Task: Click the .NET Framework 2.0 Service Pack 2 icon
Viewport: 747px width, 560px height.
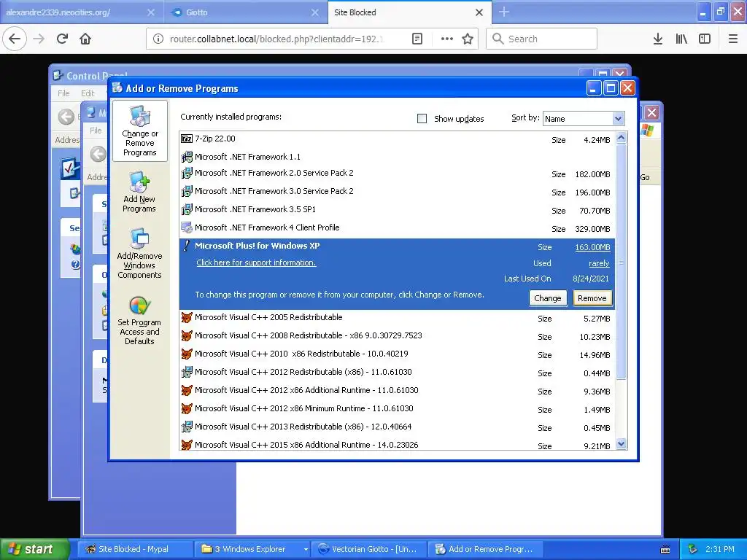Action: coord(187,174)
